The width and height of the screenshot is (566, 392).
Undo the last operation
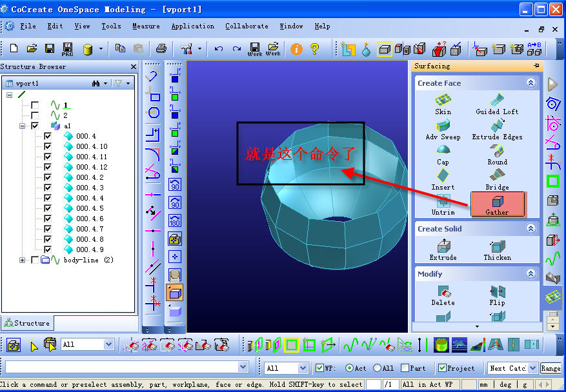point(218,48)
